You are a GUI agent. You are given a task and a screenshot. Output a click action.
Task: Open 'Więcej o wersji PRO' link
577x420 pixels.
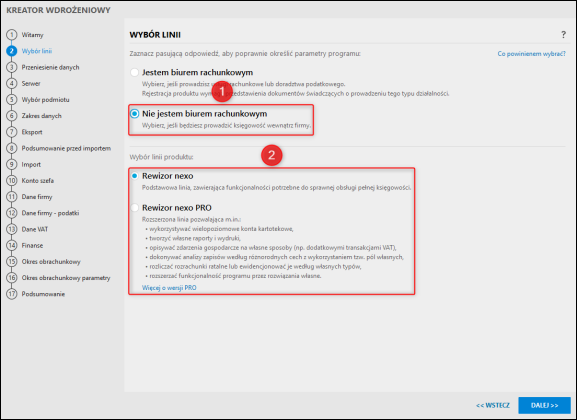click(x=169, y=287)
